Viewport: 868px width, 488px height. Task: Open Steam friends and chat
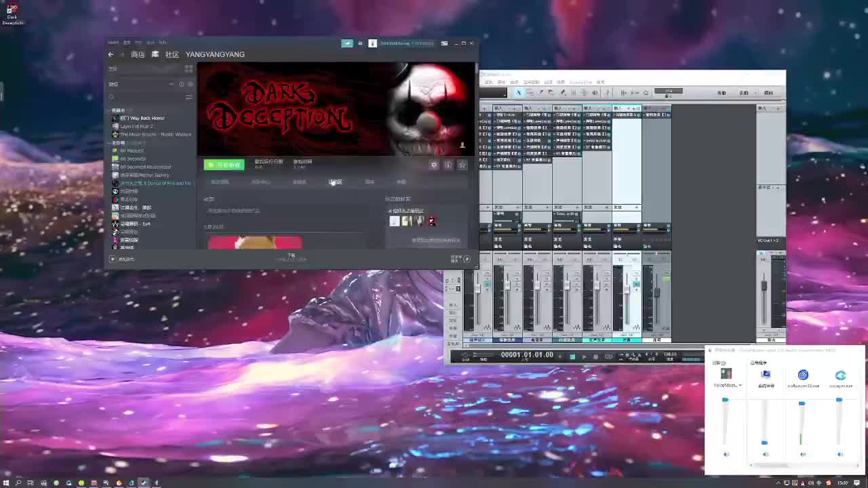tap(460, 259)
